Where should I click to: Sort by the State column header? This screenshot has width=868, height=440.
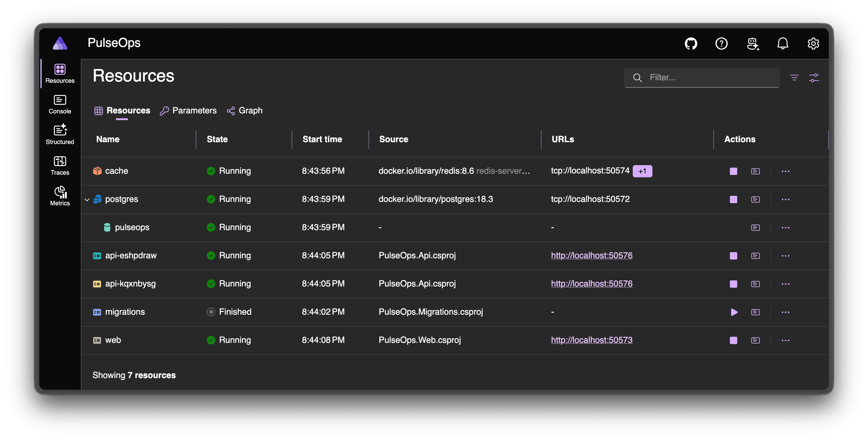[x=217, y=139]
